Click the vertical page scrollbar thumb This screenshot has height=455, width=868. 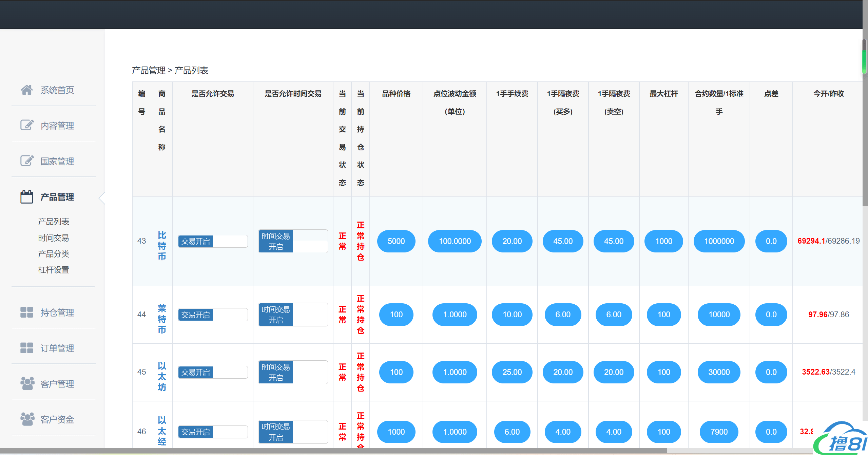tap(865, 56)
